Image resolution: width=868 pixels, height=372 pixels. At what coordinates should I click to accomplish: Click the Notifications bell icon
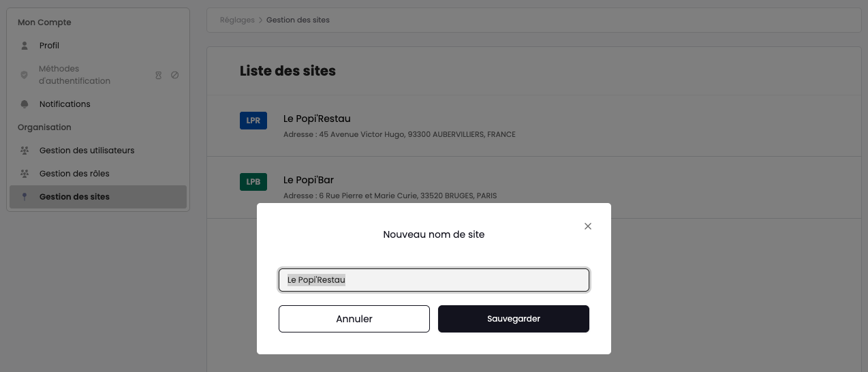coord(25,104)
